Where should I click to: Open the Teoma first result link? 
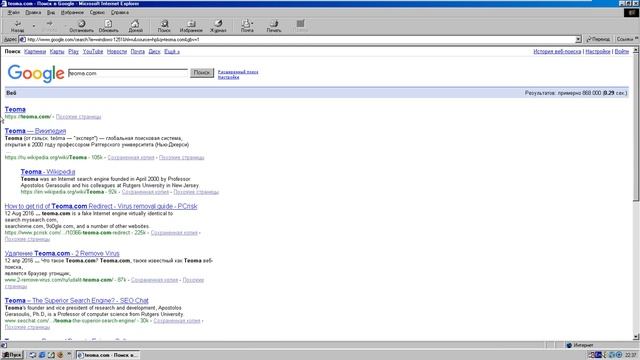[x=15, y=109]
